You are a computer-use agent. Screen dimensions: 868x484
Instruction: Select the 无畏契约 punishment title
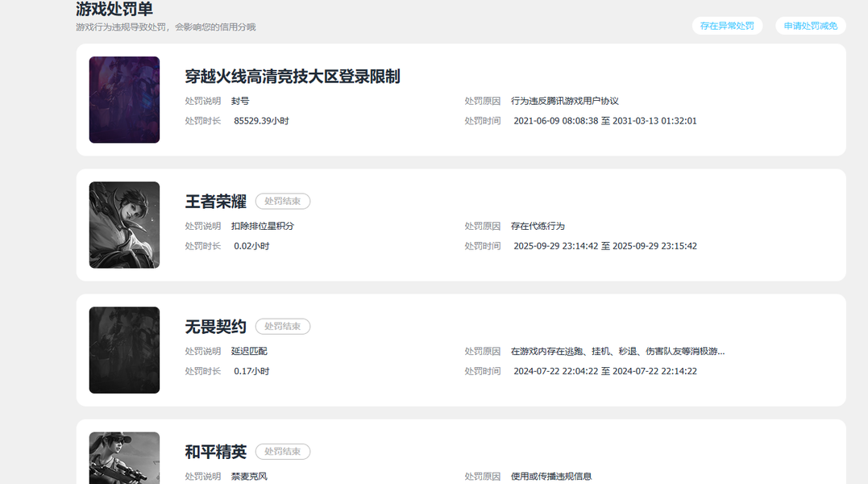tap(216, 327)
